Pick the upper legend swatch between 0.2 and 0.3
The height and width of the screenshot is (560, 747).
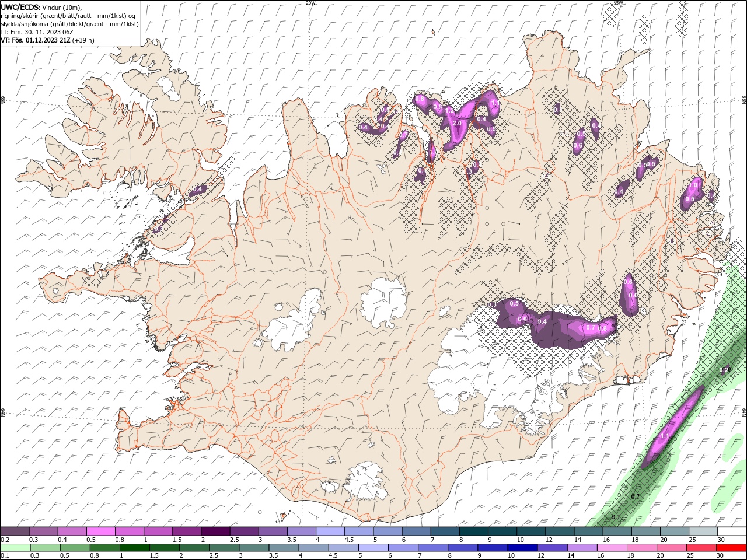click(x=15, y=531)
